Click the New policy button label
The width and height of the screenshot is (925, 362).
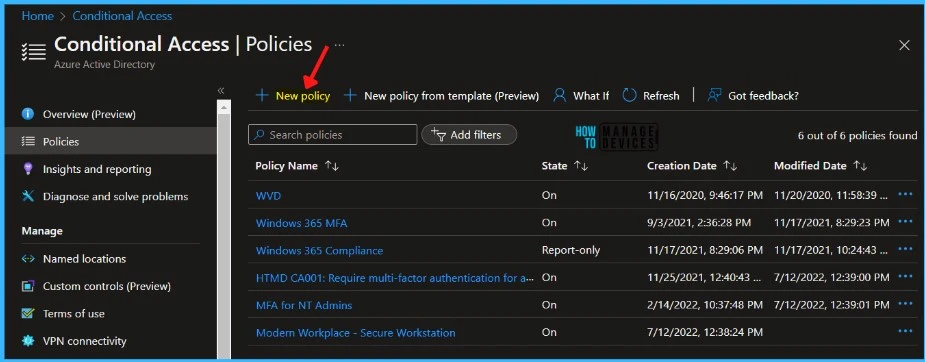(303, 96)
